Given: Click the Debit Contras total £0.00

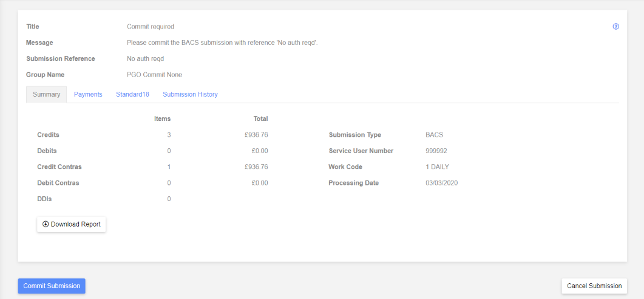Looking at the screenshot, I should pos(260,183).
